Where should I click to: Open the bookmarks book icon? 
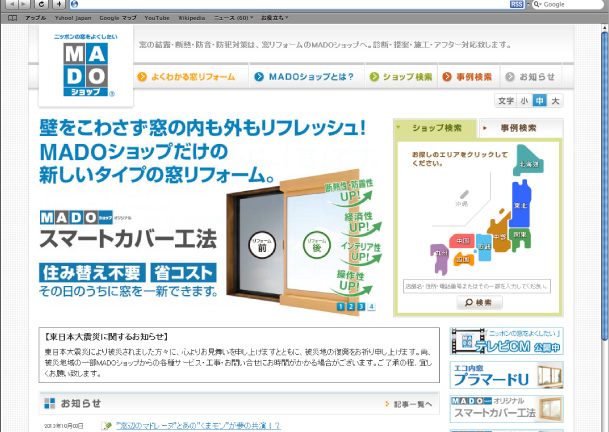pos(11,18)
